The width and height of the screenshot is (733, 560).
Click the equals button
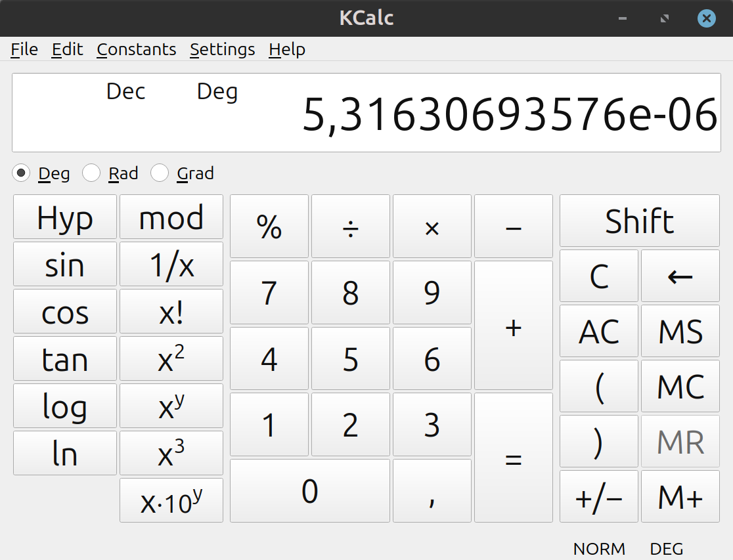[x=513, y=458]
